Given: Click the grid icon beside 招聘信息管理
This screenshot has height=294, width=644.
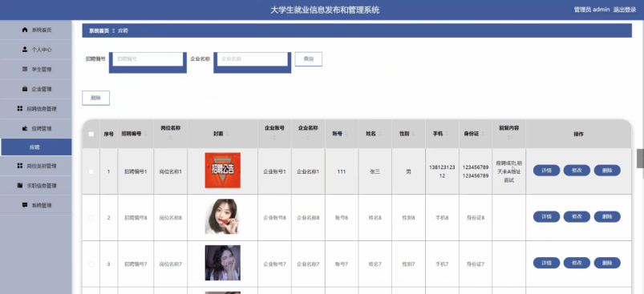Looking at the screenshot, I should coord(20,109).
